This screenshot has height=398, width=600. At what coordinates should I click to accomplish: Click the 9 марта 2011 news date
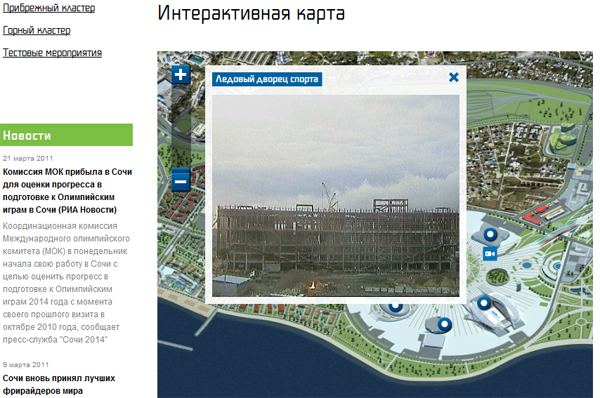tap(26, 365)
